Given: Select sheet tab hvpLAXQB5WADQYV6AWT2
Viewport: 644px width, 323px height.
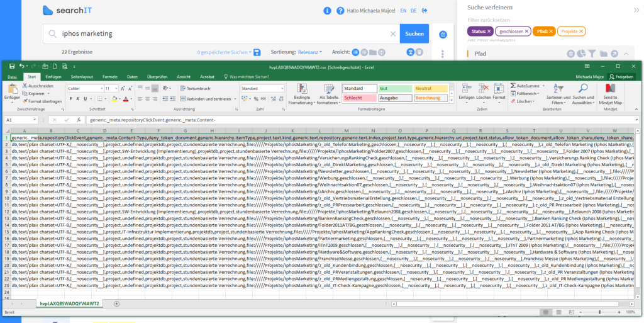Looking at the screenshot, I should pyautogui.click(x=70, y=303).
